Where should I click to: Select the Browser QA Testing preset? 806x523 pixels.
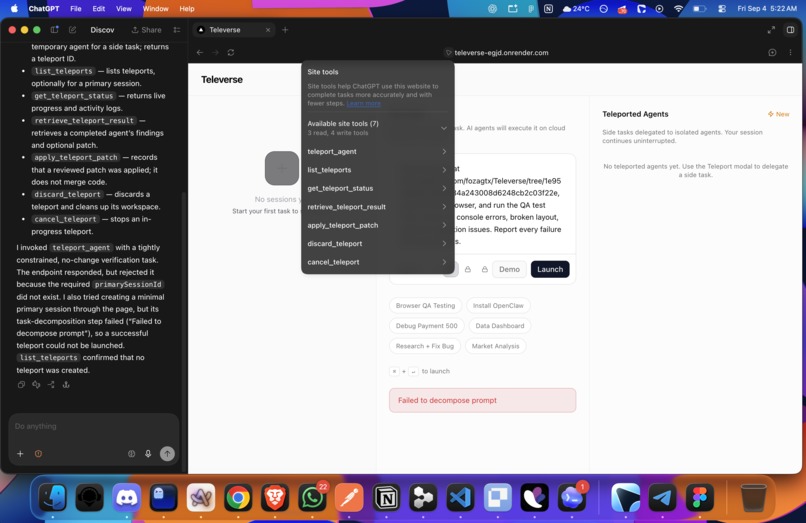tap(425, 305)
